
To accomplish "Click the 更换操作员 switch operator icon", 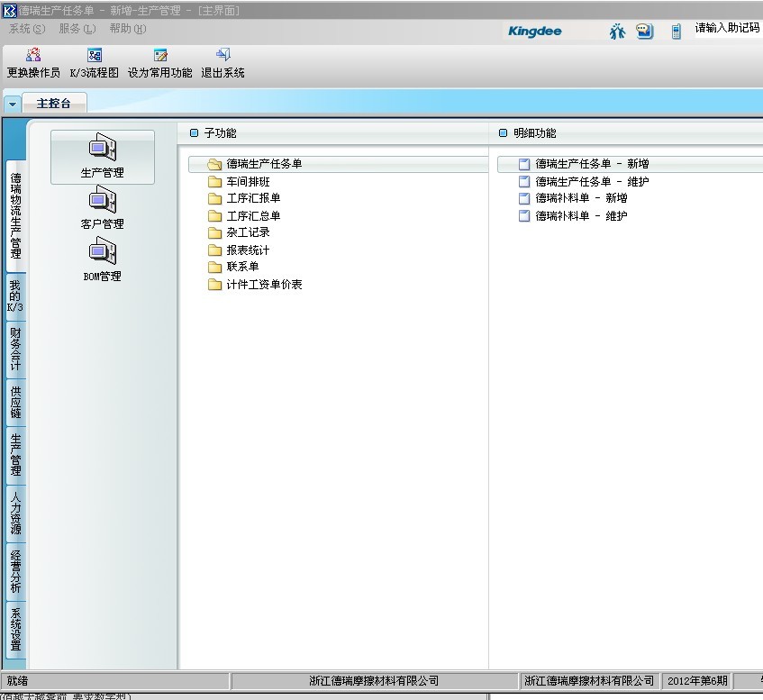I will coord(33,55).
